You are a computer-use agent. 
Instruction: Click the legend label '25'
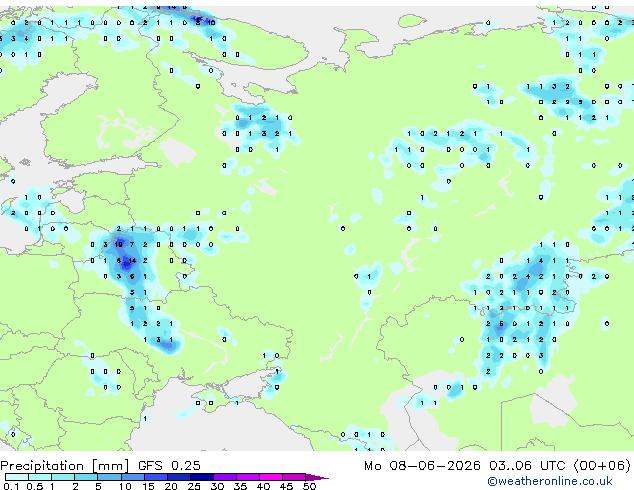click(194, 486)
